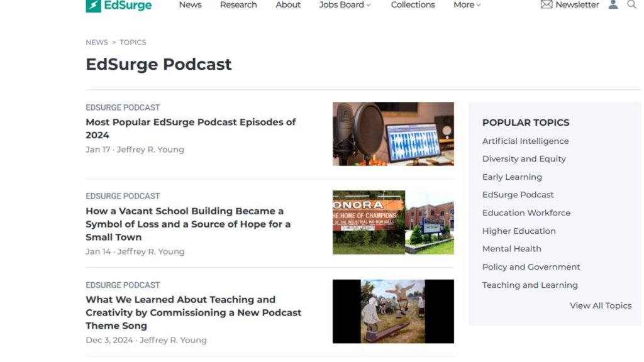
Task: Click the NEWS breadcrumb link
Action: [x=97, y=42]
